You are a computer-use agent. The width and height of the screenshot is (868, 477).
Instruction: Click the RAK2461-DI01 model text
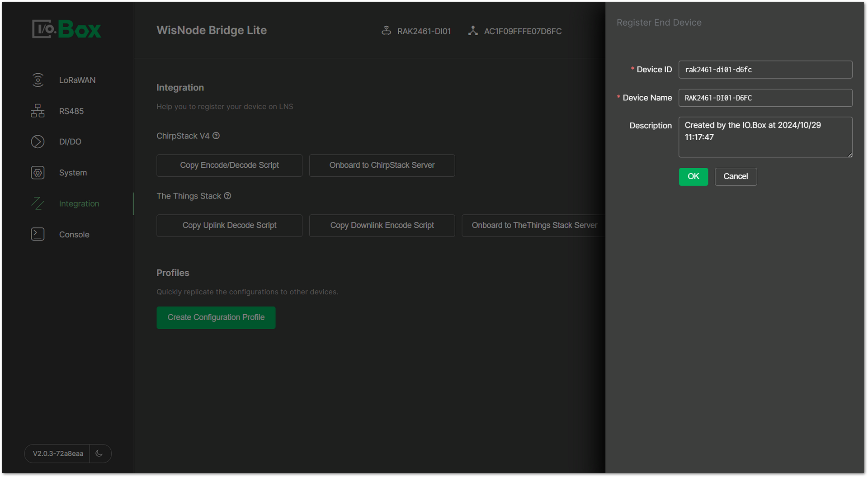(424, 31)
